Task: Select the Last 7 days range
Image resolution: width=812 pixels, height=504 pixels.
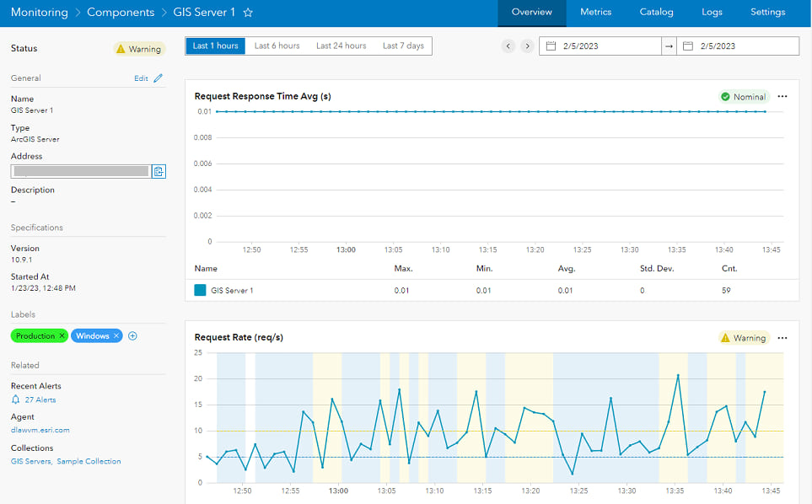Action: 403,46
